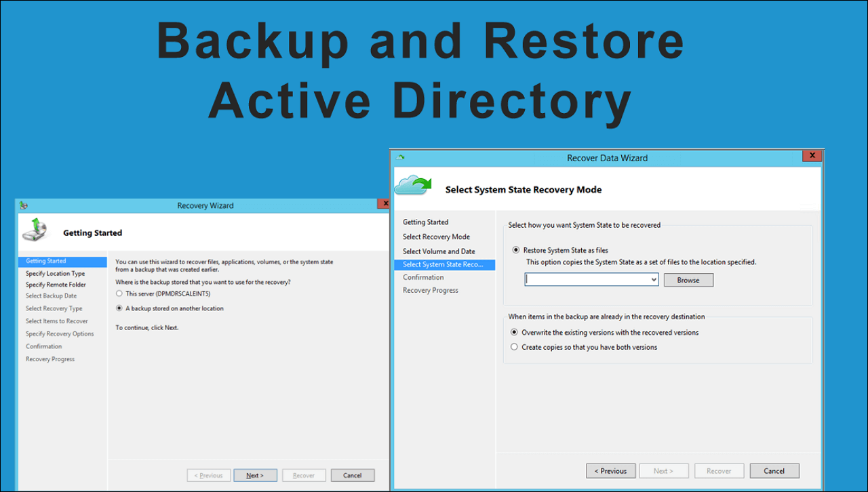
Task: Choose Create copies so that you have both versions
Action: coord(514,346)
